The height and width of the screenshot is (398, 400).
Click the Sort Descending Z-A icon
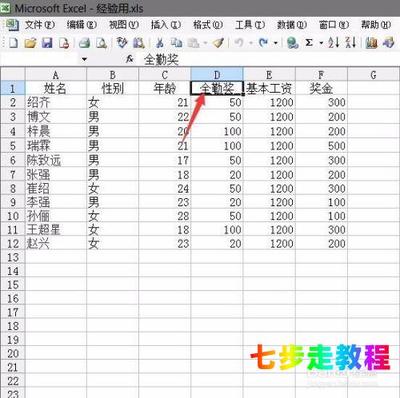tap(351, 43)
